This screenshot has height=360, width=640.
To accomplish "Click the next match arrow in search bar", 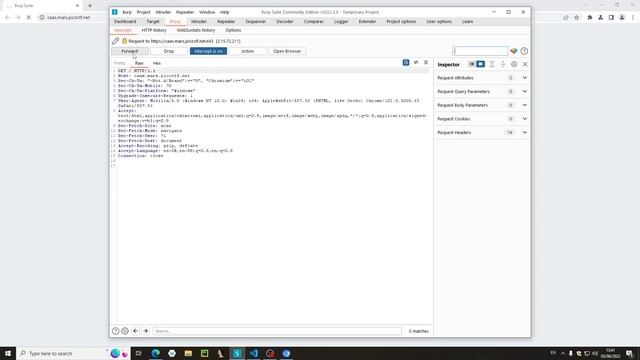I will [x=146, y=331].
